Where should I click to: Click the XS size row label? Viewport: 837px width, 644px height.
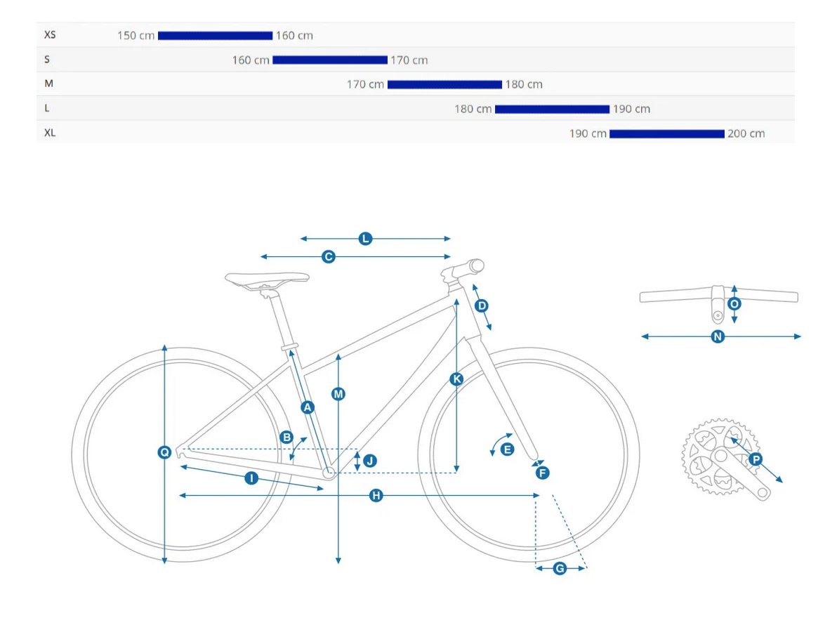50,34
